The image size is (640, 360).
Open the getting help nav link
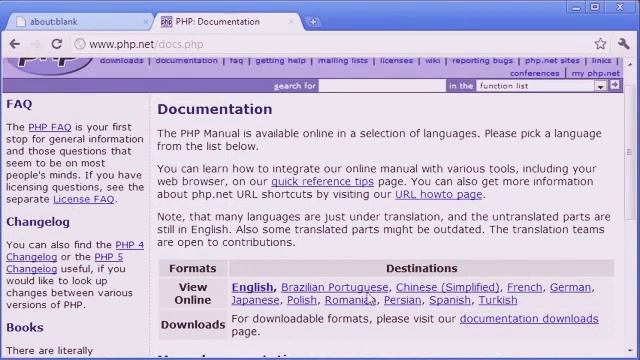point(280,60)
